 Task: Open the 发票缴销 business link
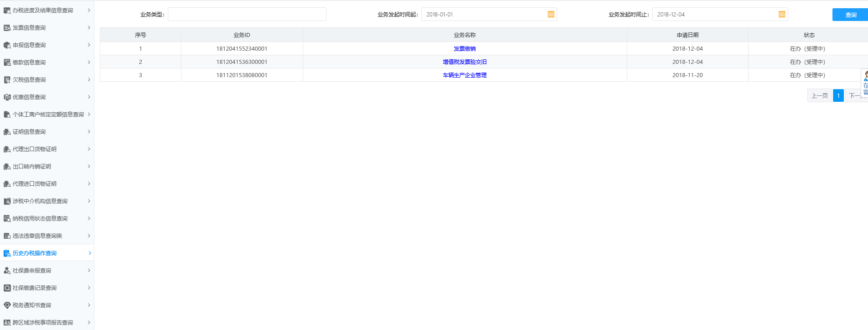[465, 49]
